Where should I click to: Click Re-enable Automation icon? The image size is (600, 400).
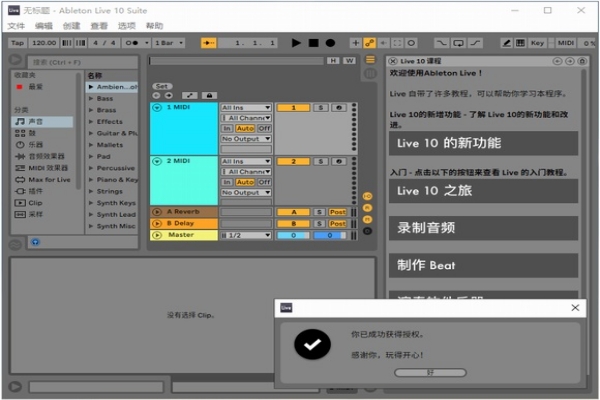click(383, 43)
